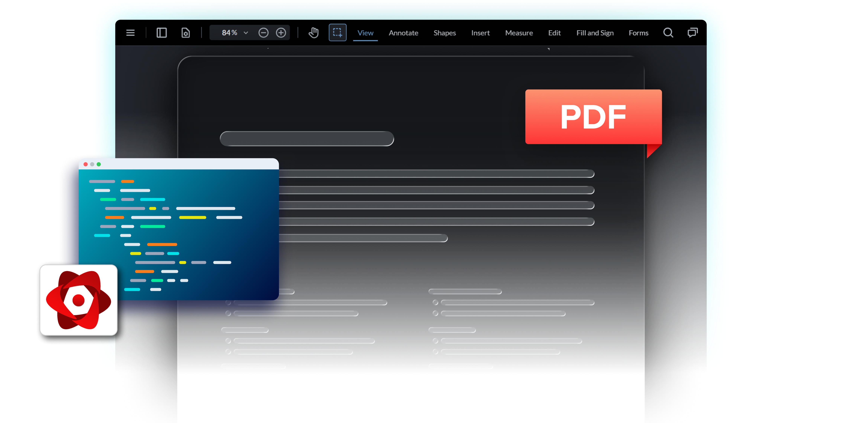Open the comments panel icon
This screenshot has width=868, height=423.
point(692,33)
